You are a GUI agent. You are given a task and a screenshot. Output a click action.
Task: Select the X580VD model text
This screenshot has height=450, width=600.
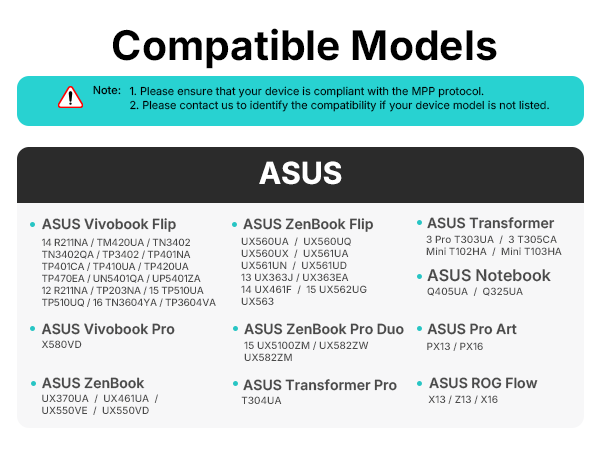tap(62, 345)
